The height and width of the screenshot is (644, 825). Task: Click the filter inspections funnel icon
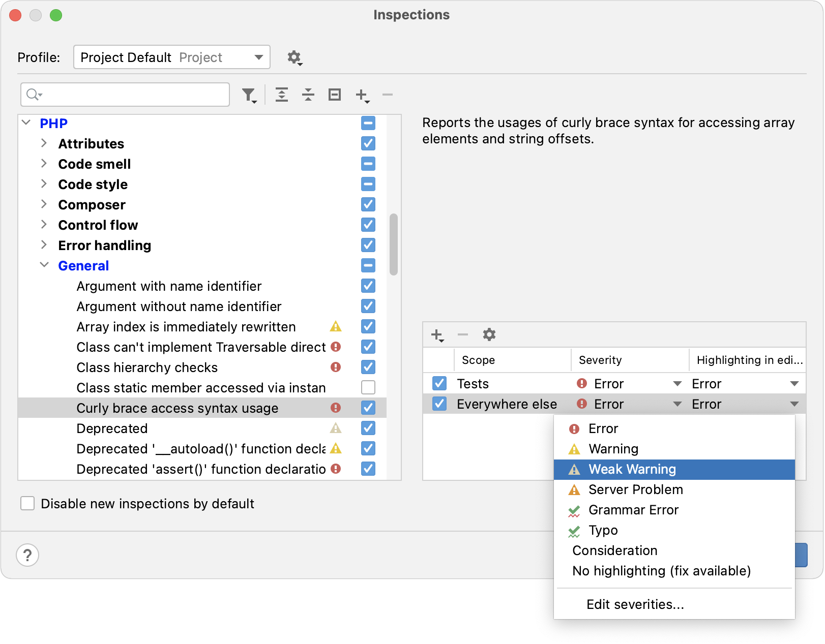[x=249, y=95]
